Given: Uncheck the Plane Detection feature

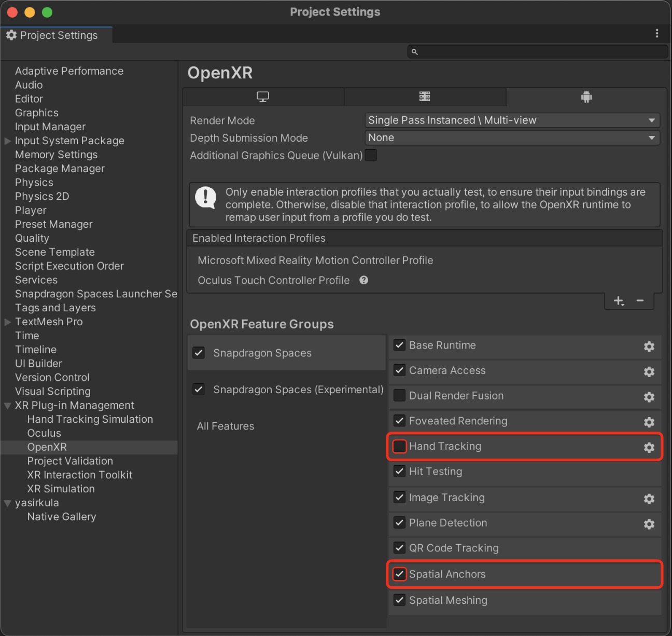Looking at the screenshot, I should 399,522.
